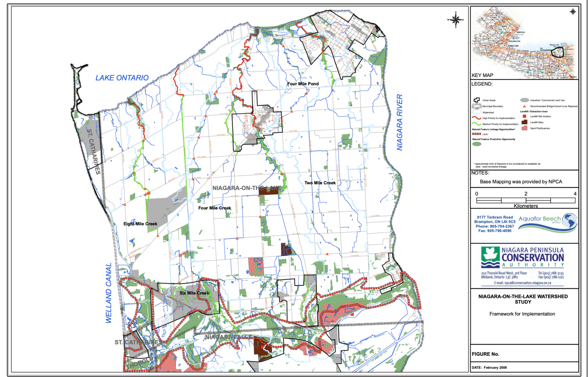This screenshot has height=377, width=588.
Task: Select the Urban Areas legend symbol
Action: coord(477,100)
